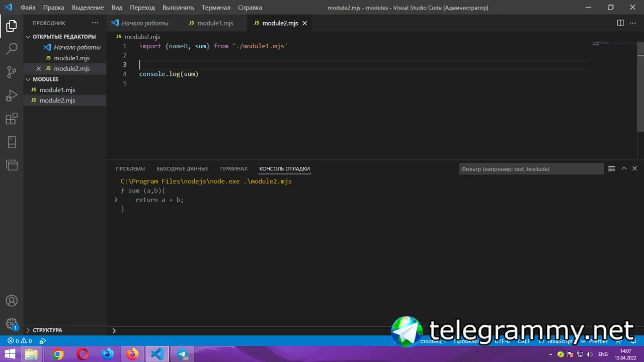Click the module2.mjs breadcrumb above the code
Viewport: 644px width, 362px height.
click(x=142, y=37)
